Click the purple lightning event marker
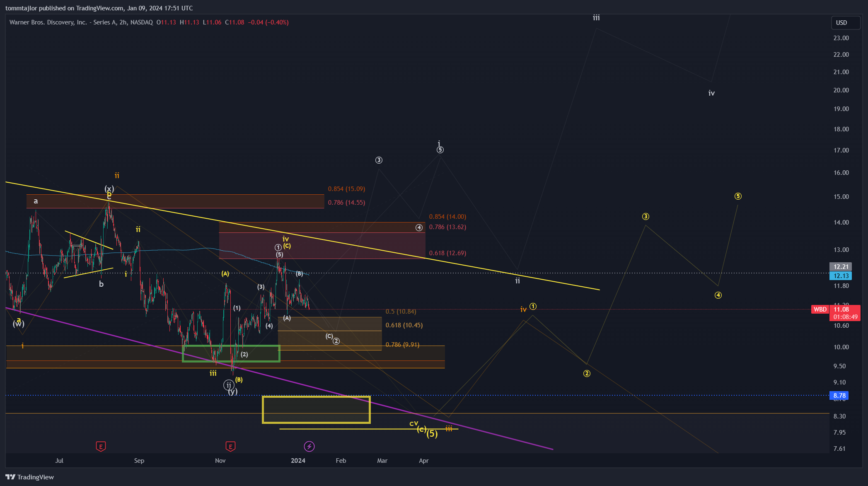 coord(309,446)
